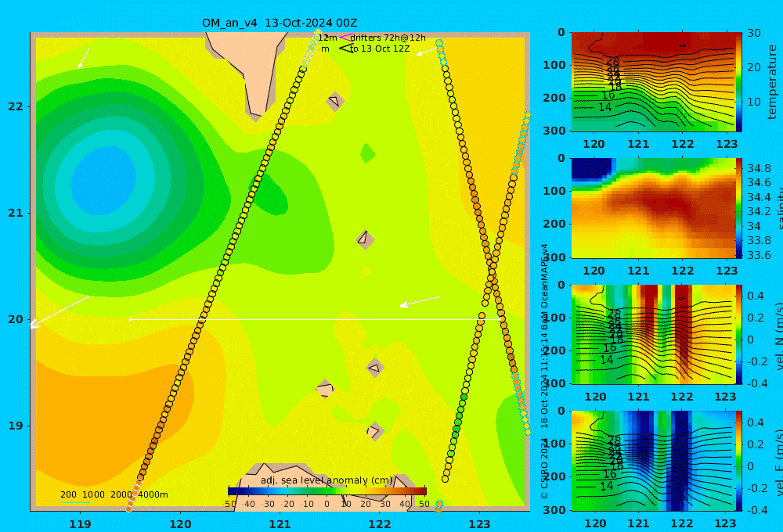Click the blue centre of the low eddy
783x532 pixels.
coord(103,182)
